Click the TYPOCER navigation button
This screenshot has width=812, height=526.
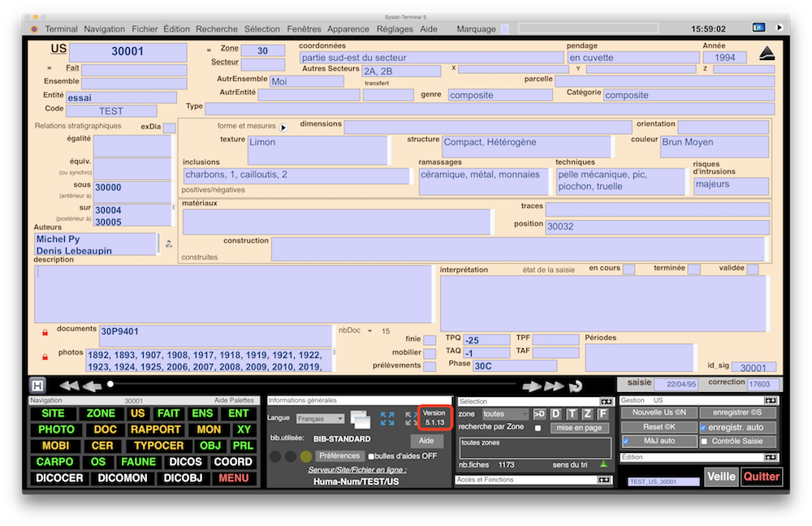[x=158, y=446]
